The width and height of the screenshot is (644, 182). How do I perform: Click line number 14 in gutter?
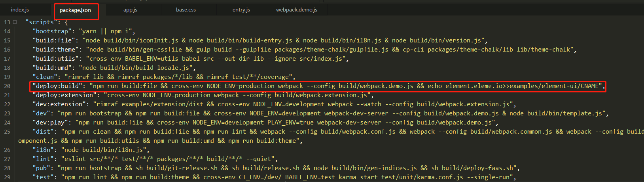(7, 31)
